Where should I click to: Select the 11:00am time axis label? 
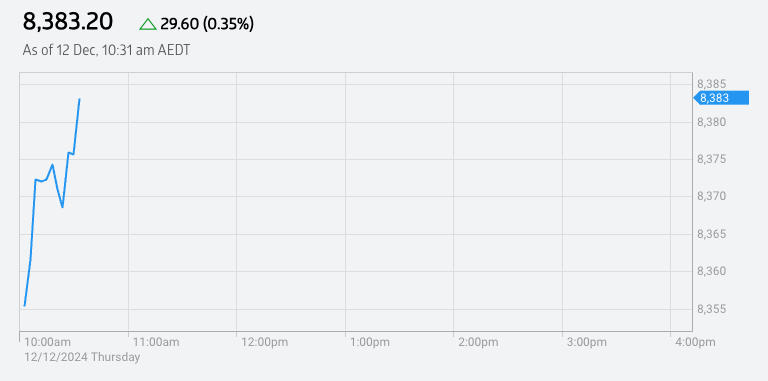[x=156, y=342]
